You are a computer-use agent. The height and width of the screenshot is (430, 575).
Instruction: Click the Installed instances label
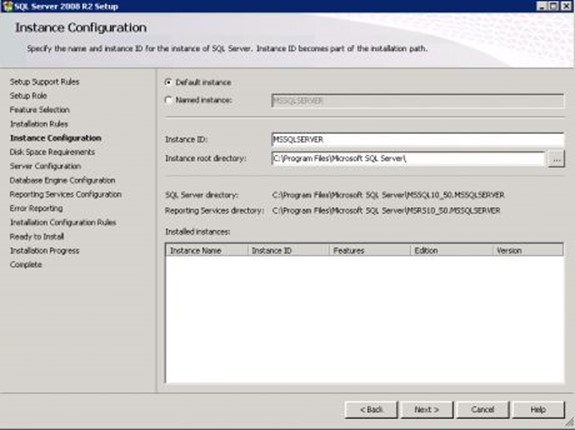(198, 232)
